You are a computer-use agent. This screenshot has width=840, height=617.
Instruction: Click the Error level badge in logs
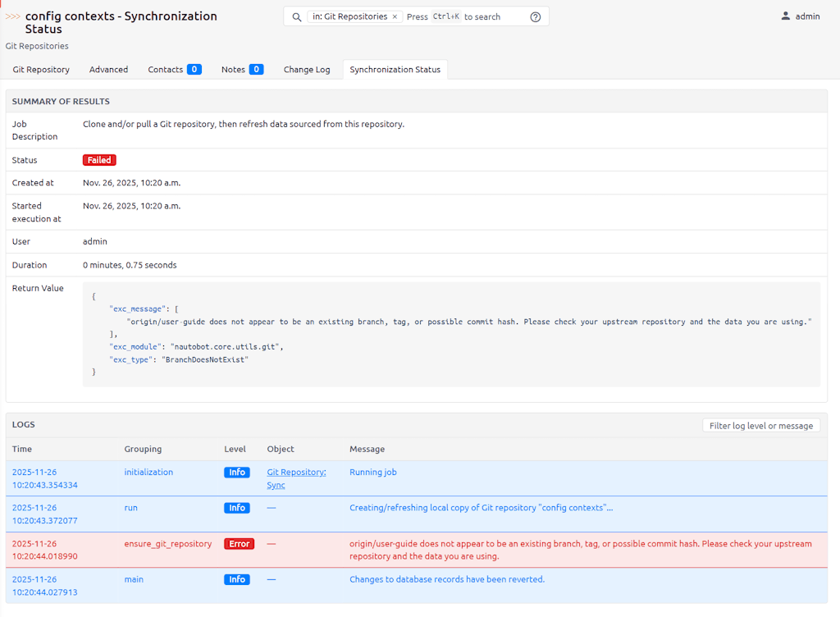239,544
